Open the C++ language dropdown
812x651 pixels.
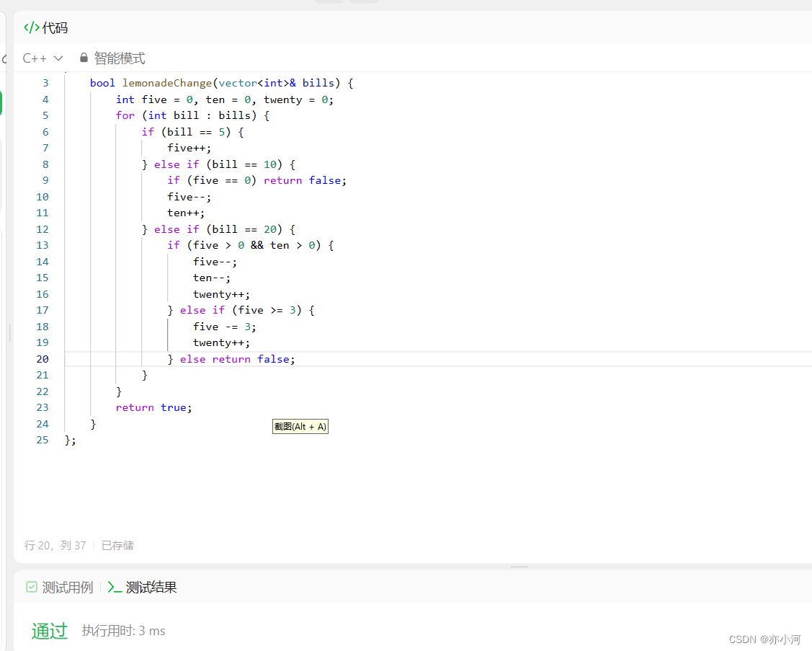pyautogui.click(x=43, y=58)
